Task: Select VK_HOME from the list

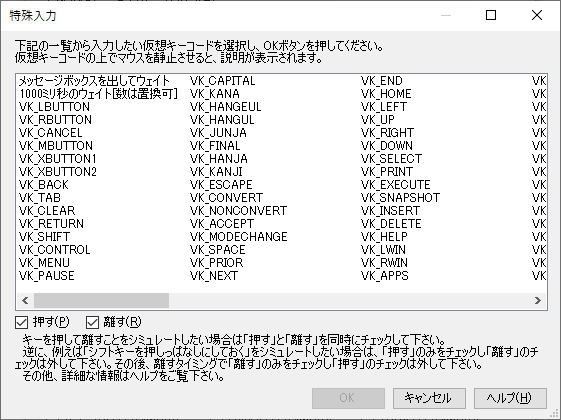Action: pyautogui.click(x=386, y=94)
